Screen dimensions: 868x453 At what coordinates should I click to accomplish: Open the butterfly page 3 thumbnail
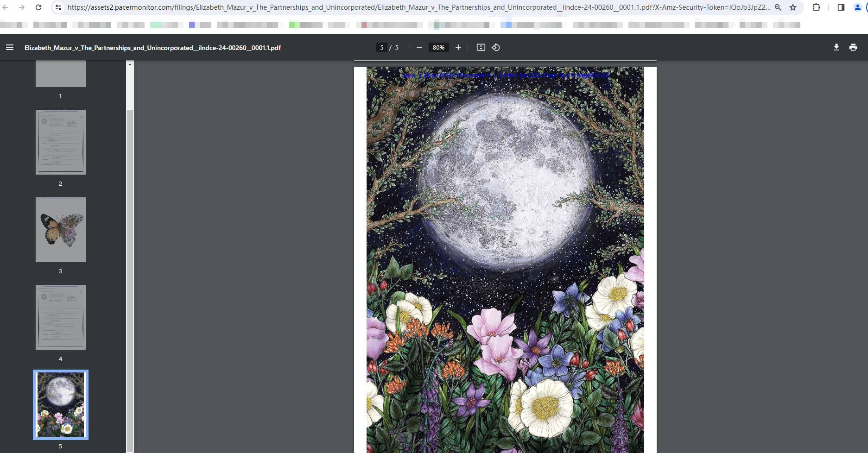(x=61, y=230)
